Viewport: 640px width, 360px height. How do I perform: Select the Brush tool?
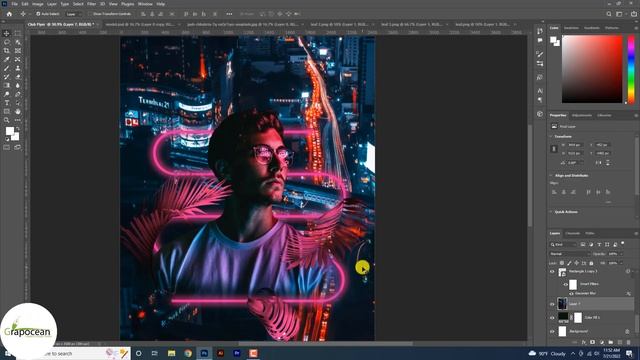tap(7, 68)
